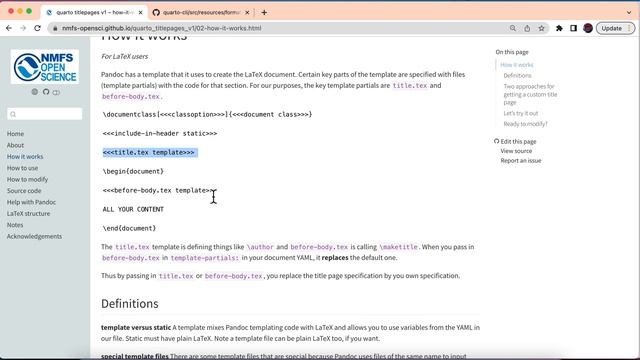Click the browser forward arrow

point(23,28)
